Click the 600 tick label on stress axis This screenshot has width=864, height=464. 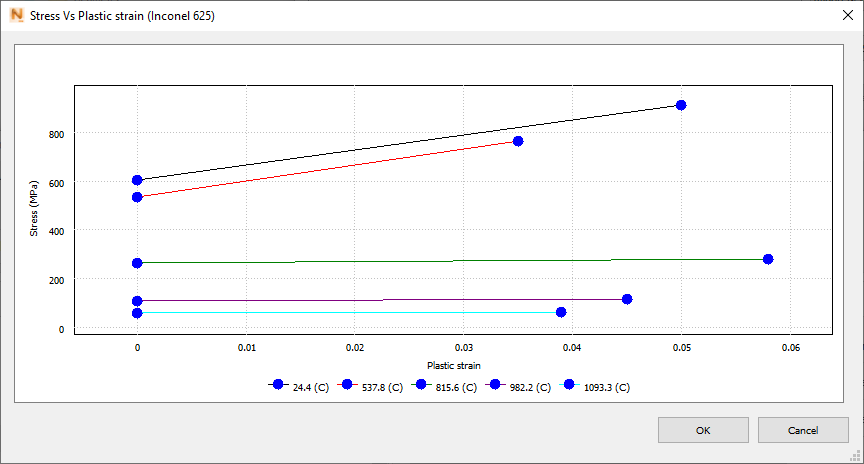point(56,183)
